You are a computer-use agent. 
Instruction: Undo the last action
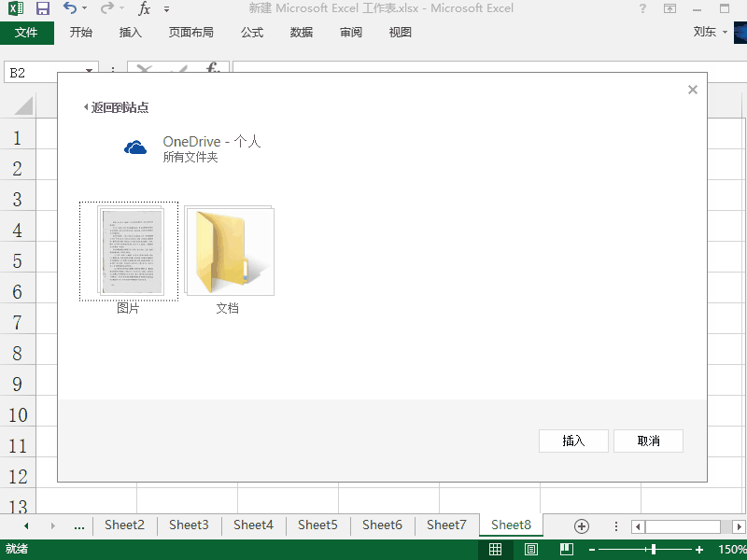[70, 7]
